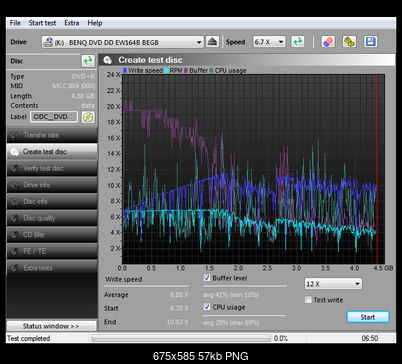Click the 0.0% progress percentage
The image size is (402, 364).
pyautogui.click(x=281, y=338)
